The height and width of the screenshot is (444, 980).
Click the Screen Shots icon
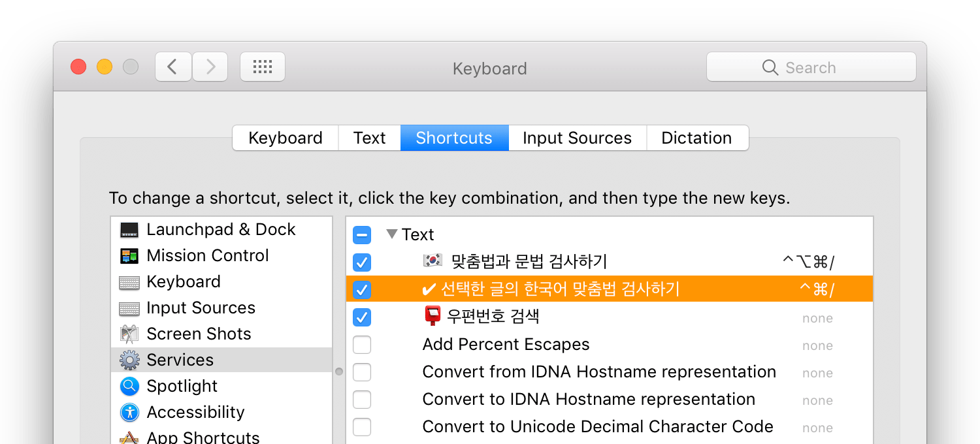[129, 334]
